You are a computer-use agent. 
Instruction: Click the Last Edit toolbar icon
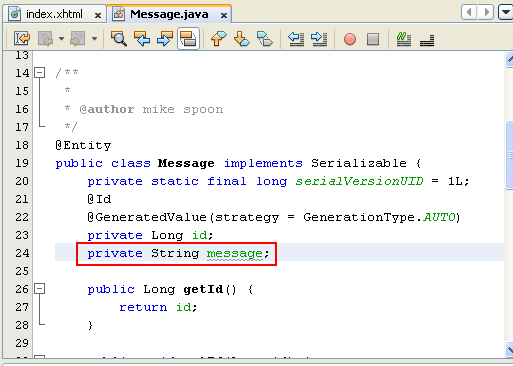[22, 39]
